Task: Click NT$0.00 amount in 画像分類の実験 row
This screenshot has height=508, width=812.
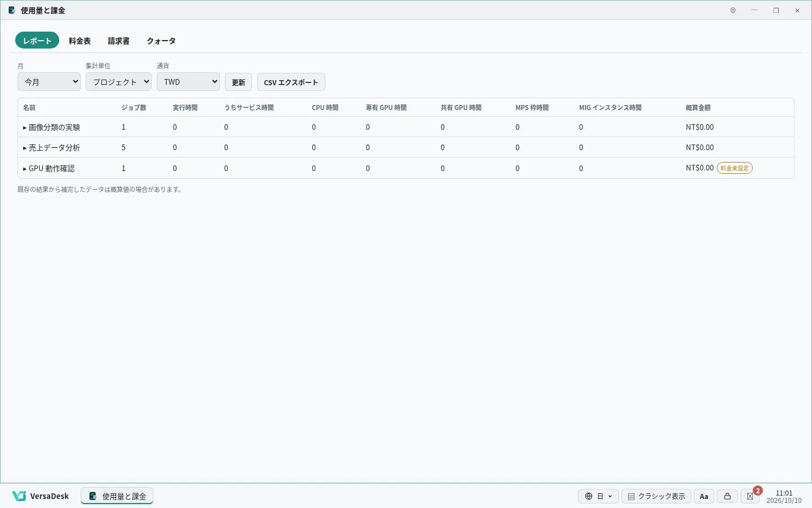Action: click(x=700, y=127)
